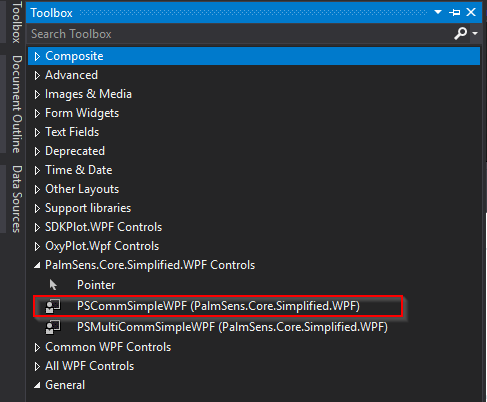Select PSCommSimpleWPF (PalmSens.Core.Simplified.WPF) item text
487x402 pixels.
[218, 306]
